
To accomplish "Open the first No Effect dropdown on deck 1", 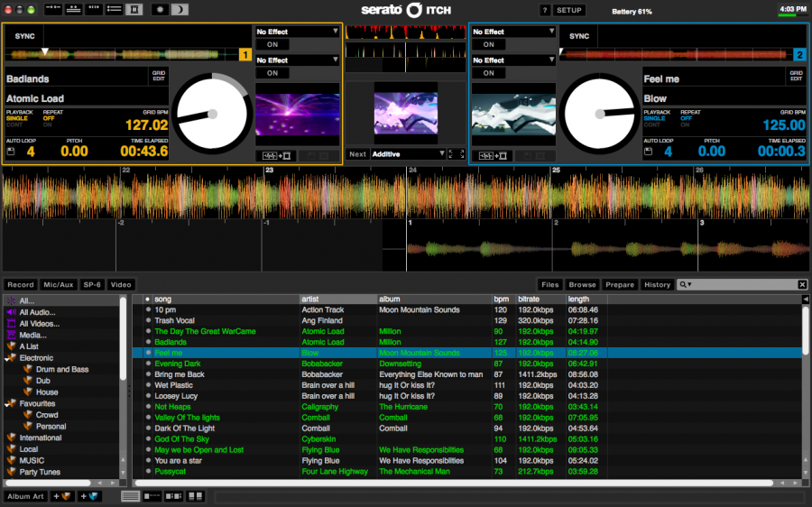I will click(297, 32).
